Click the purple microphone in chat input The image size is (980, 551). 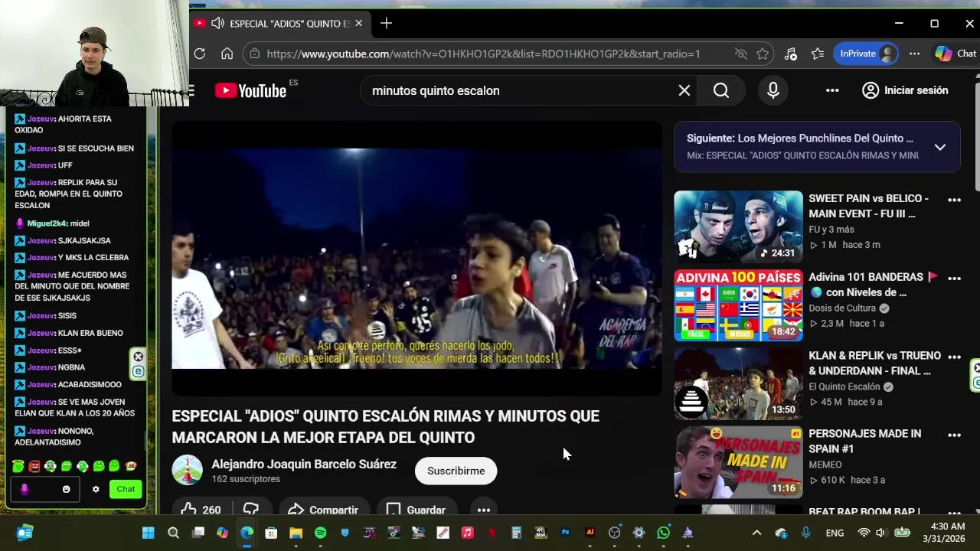[24, 489]
